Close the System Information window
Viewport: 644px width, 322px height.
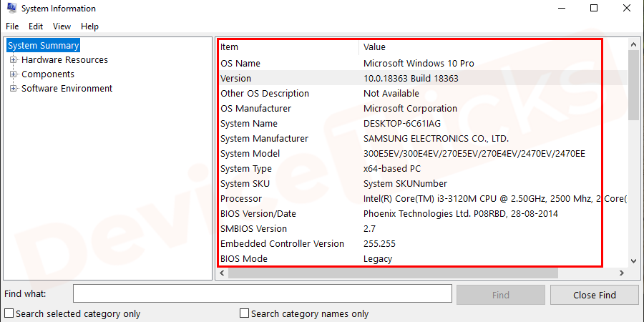point(627,8)
